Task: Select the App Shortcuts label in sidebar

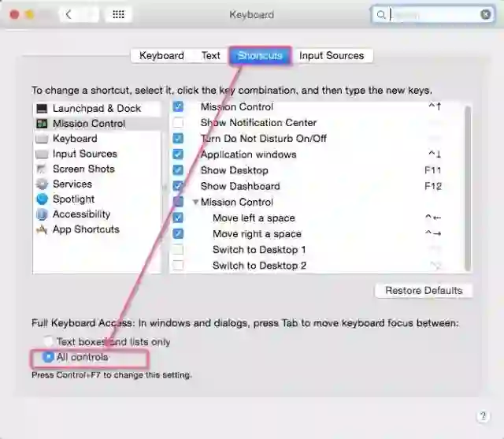Action: (86, 229)
